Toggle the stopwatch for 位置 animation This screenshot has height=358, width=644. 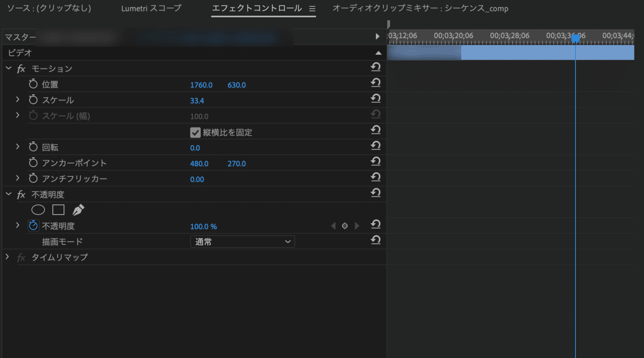(x=33, y=84)
